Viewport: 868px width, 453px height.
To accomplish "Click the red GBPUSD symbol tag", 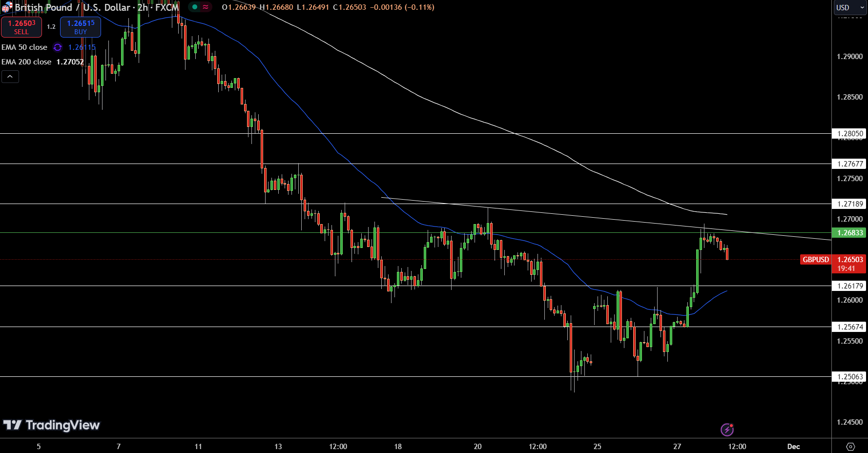I will [816, 260].
